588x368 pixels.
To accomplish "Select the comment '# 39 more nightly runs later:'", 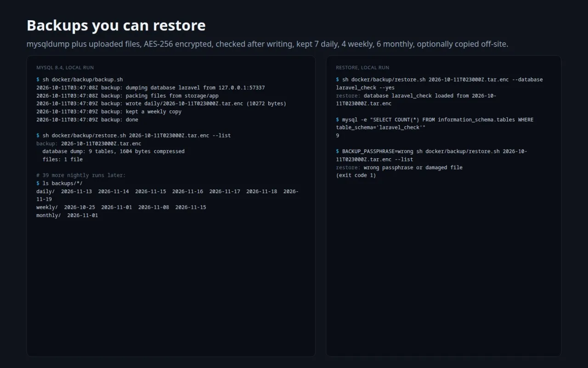I will 81,175.
